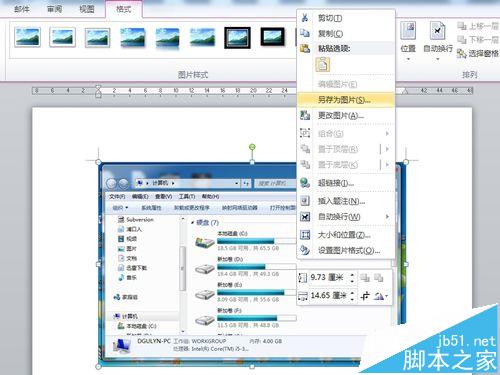This screenshot has width=500, height=375.
Task: Click the paste option clipboard icon
Action: coord(322,65)
